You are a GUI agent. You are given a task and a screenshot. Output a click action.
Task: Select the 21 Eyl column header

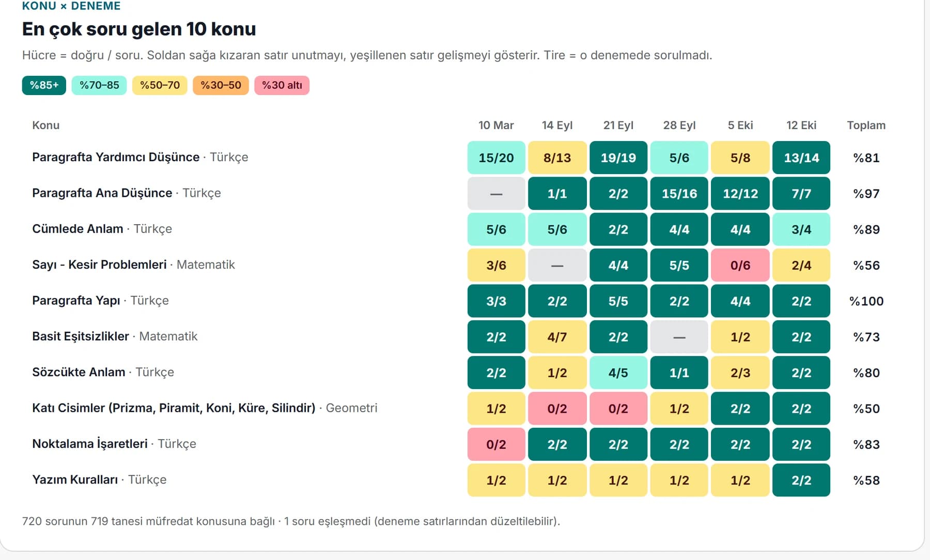[618, 126]
